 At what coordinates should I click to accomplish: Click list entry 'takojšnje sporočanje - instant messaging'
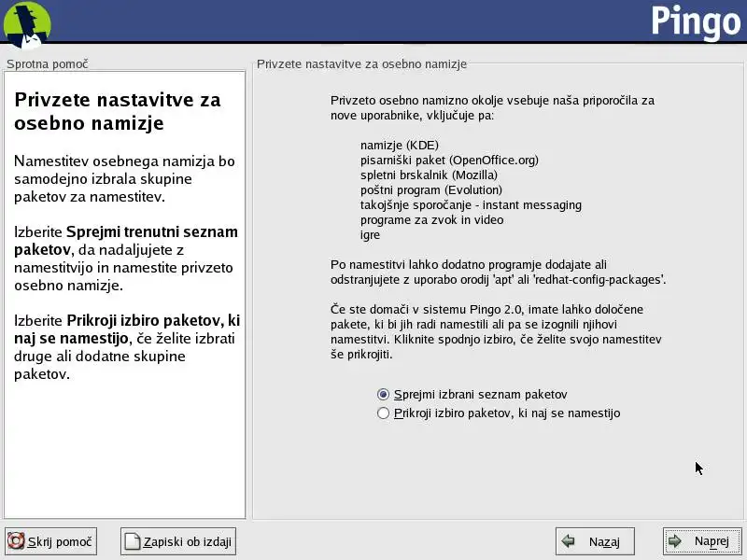pos(471,204)
